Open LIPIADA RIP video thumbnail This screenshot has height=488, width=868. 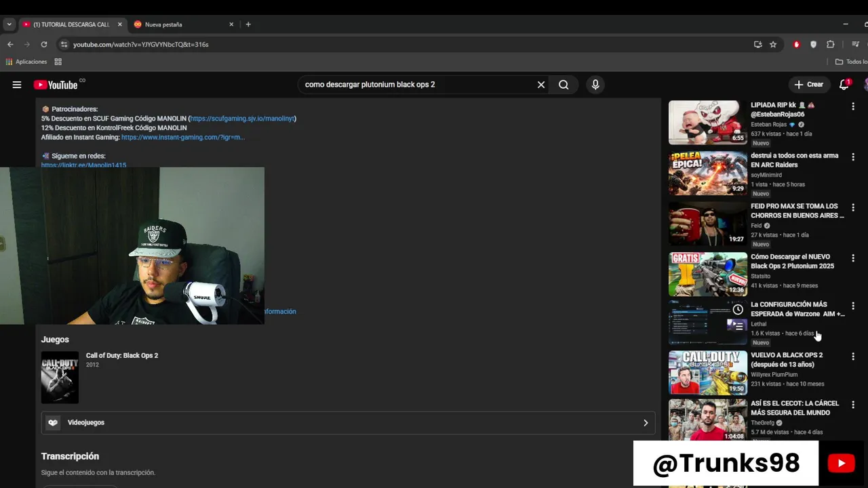pos(708,123)
